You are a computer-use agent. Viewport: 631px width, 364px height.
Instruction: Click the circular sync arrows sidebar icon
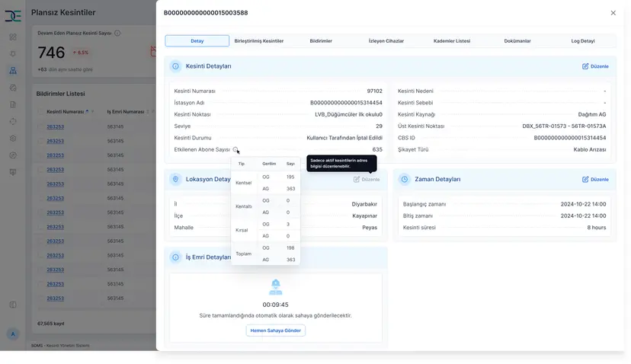tap(13, 122)
